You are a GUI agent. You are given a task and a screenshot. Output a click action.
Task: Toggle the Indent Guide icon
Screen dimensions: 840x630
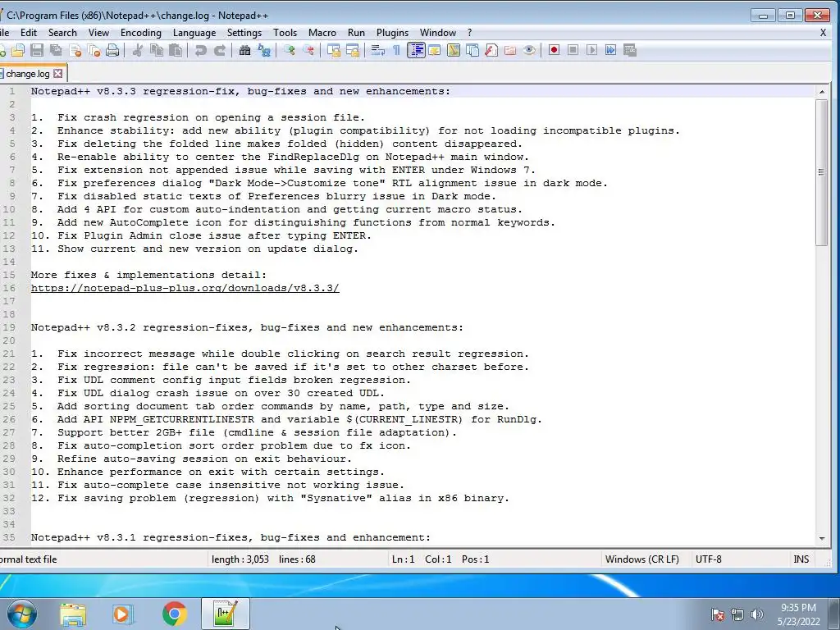click(x=416, y=50)
